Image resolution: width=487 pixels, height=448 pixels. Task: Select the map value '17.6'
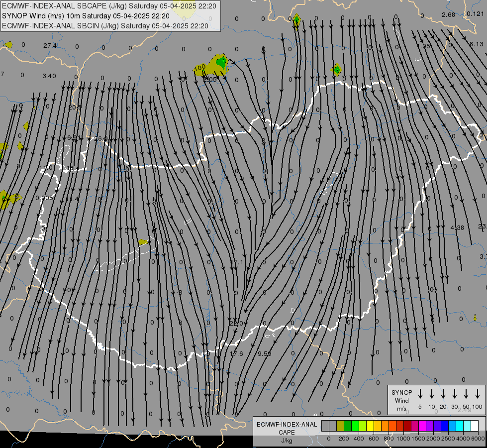tap(236, 353)
